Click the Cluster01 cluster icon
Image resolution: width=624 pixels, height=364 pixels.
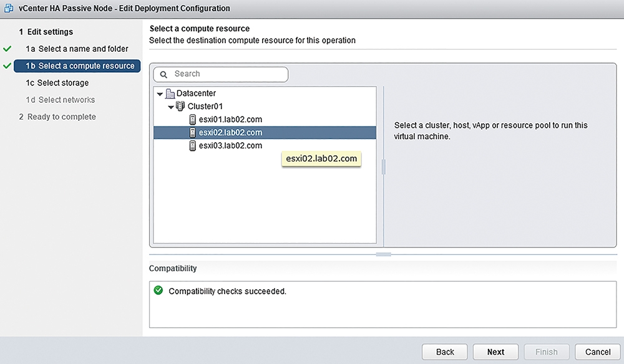(x=180, y=106)
